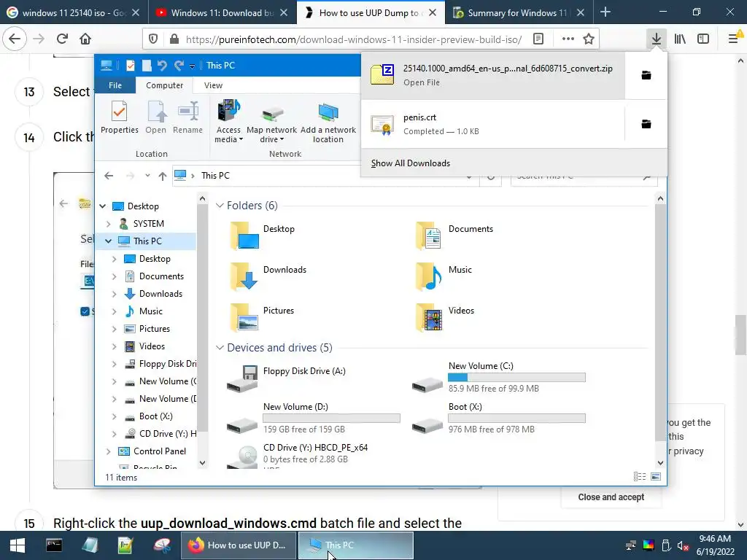
Task: Open Firefox library icon
Action: (680, 39)
